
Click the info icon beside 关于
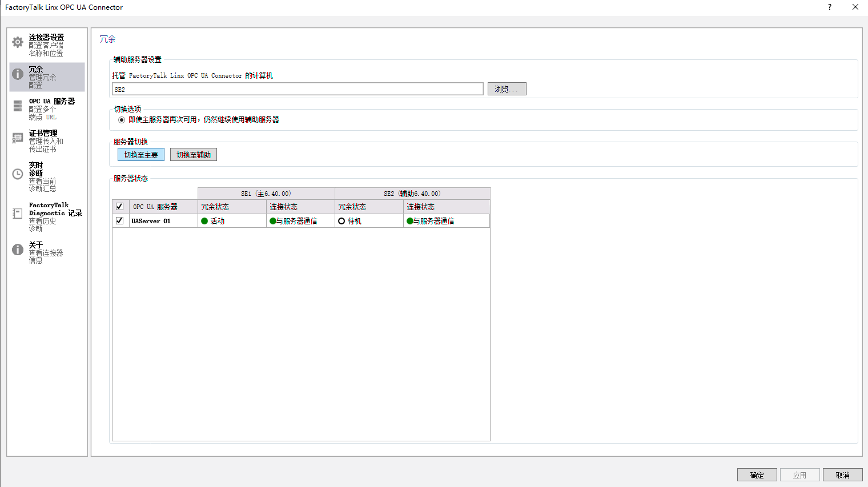click(x=18, y=249)
